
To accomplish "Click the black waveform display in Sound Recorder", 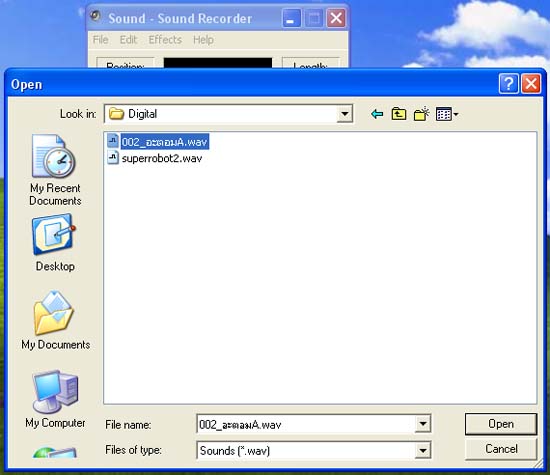I will 218,62.
